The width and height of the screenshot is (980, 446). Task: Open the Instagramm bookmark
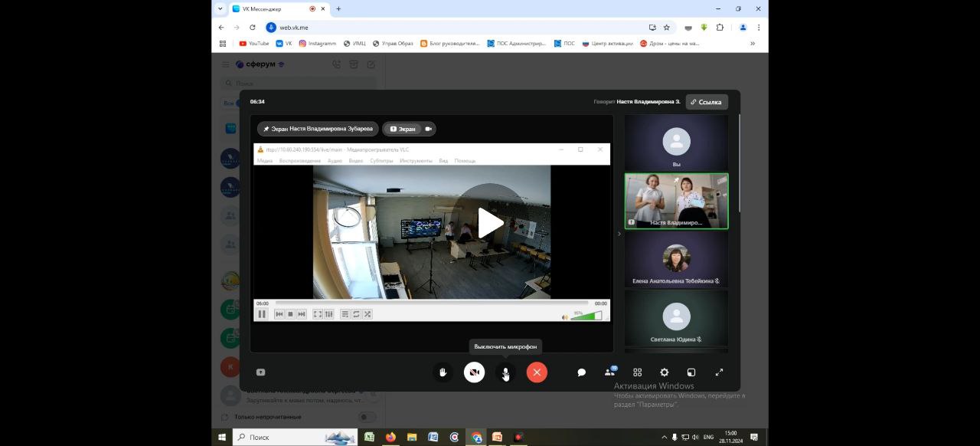[318, 44]
